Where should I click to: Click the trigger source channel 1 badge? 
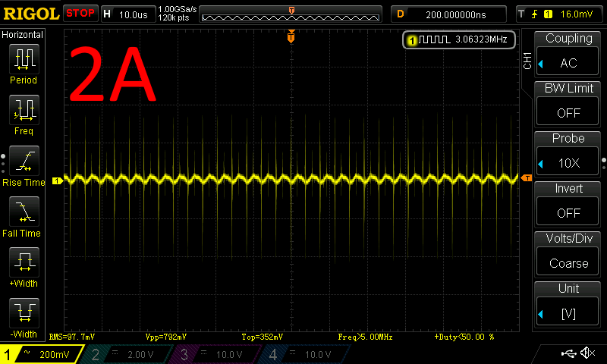tap(548, 14)
